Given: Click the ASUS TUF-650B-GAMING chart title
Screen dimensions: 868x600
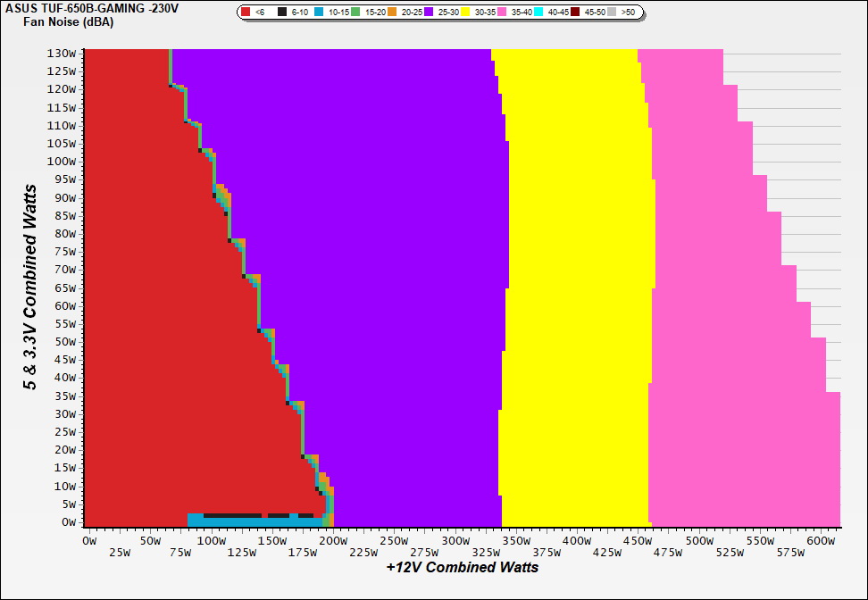Looking at the screenshot, I should [91, 8].
